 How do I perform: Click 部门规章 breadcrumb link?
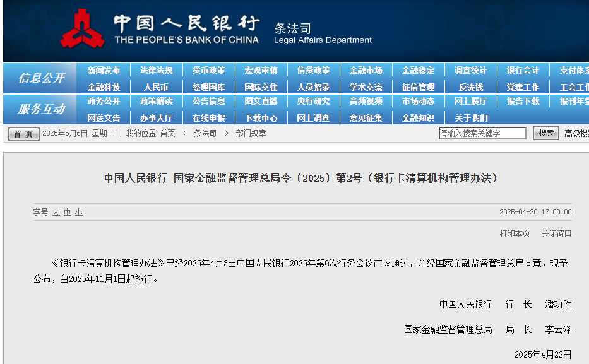point(251,133)
